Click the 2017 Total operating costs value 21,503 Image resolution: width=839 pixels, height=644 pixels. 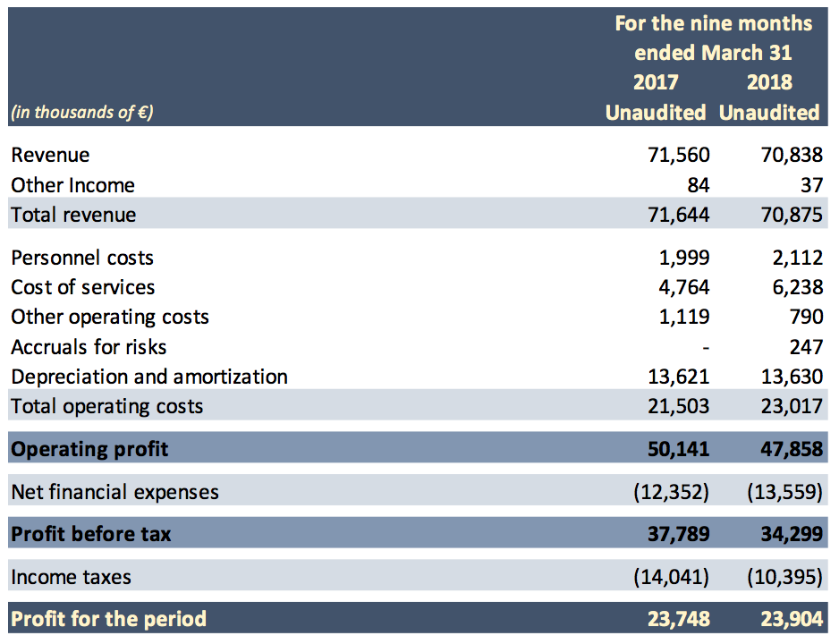tap(678, 406)
